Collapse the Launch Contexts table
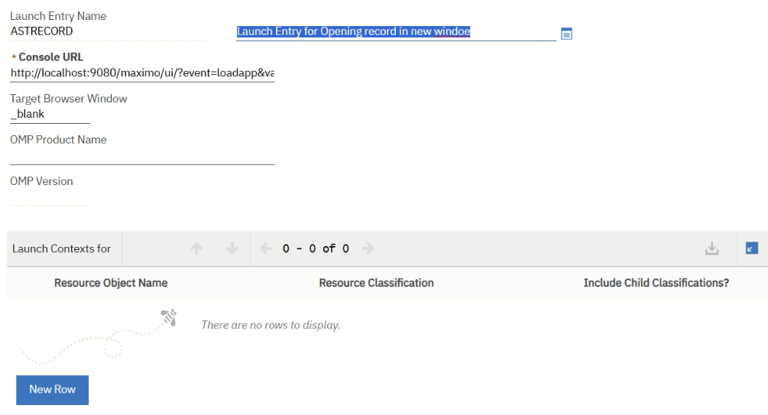Image resolution: width=768 pixels, height=415 pixels. pyautogui.click(x=751, y=248)
